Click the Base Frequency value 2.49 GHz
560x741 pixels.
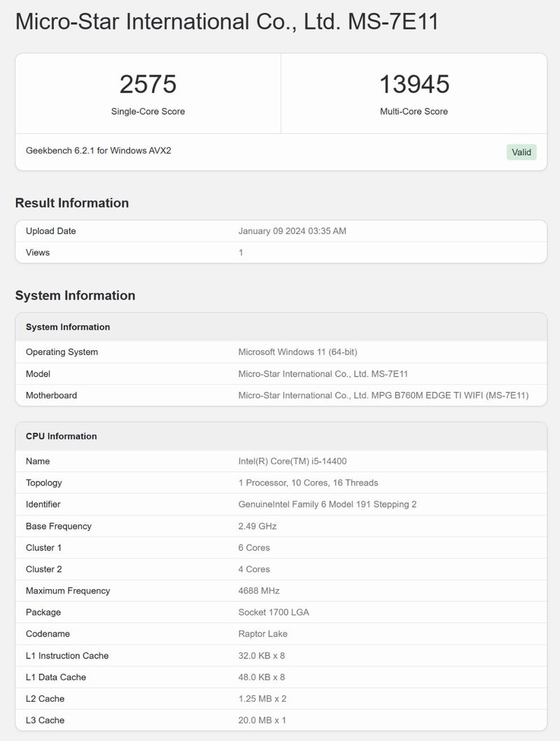pos(258,526)
